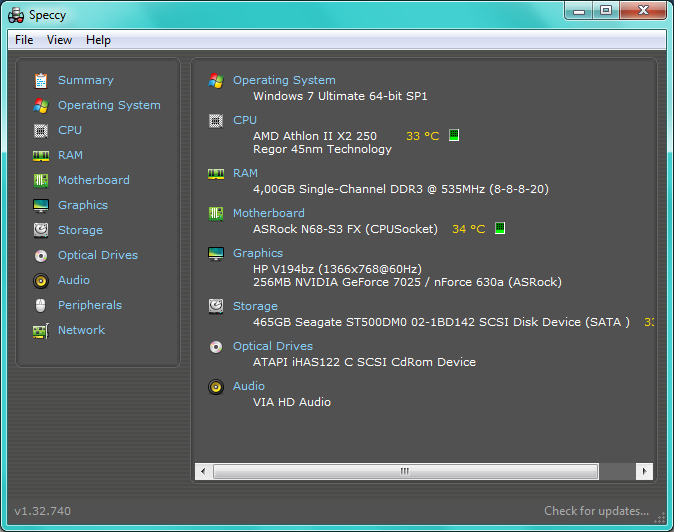This screenshot has width=674, height=532.
Task: Click 'ASRock N68-S3 FX (CPUSocket)' text
Action: pyautogui.click(x=345, y=229)
